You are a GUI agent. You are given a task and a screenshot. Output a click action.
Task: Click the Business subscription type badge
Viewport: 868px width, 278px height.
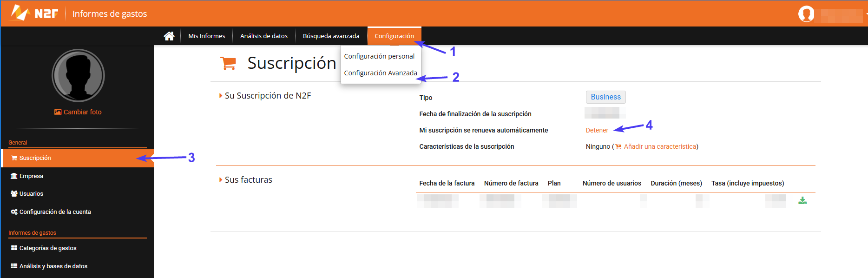point(605,97)
